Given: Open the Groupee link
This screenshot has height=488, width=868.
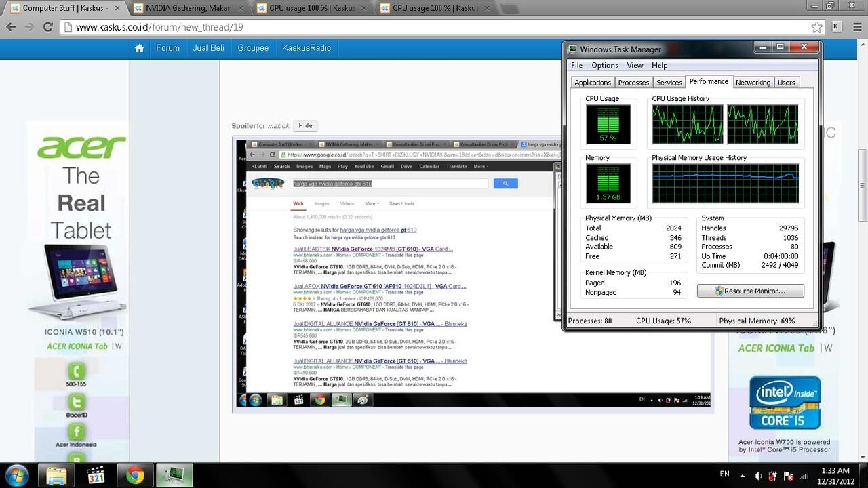Looking at the screenshot, I should 253,48.
